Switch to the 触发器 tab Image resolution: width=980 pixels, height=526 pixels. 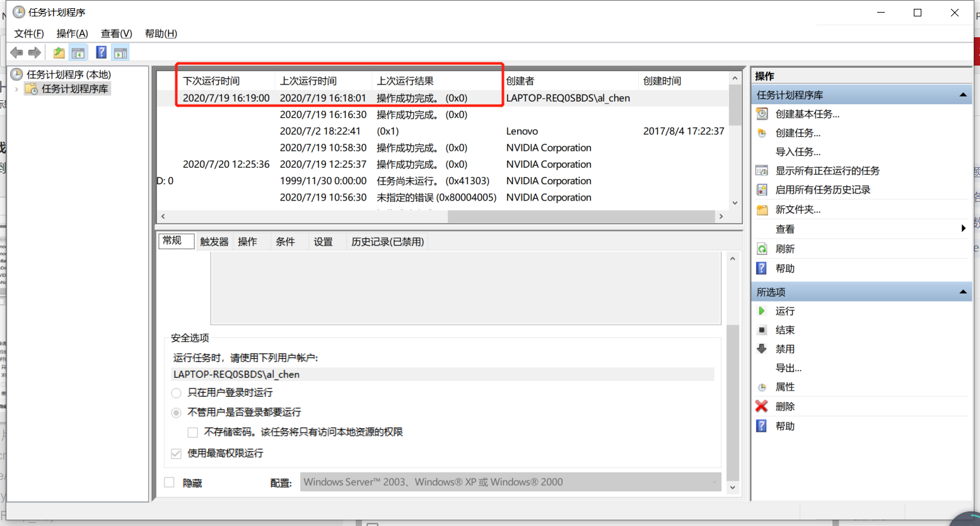(x=214, y=241)
